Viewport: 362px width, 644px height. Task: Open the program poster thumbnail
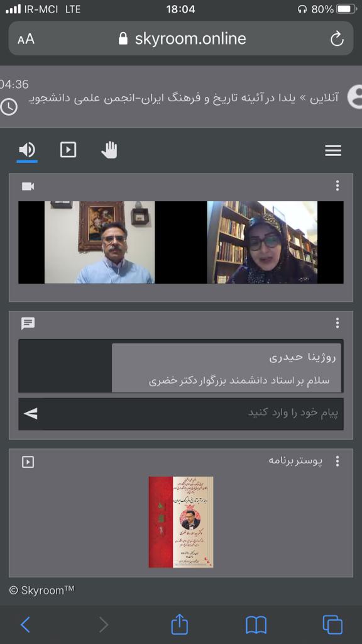click(181, 522)
